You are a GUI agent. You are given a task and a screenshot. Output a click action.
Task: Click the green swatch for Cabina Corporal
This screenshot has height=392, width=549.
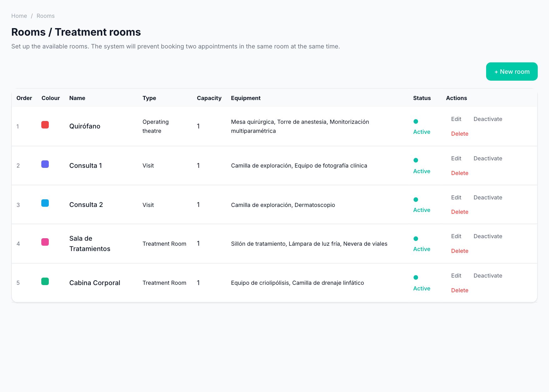45,281
